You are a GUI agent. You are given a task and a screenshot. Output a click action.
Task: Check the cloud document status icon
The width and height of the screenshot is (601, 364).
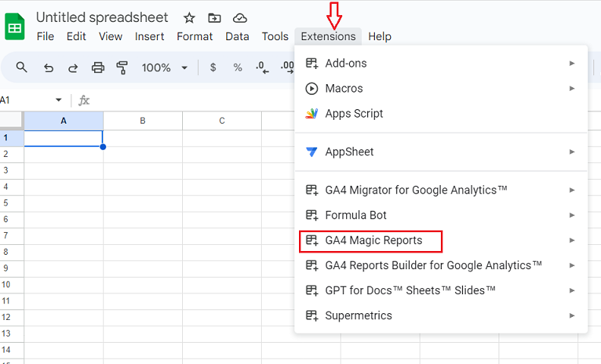[240, 17]
